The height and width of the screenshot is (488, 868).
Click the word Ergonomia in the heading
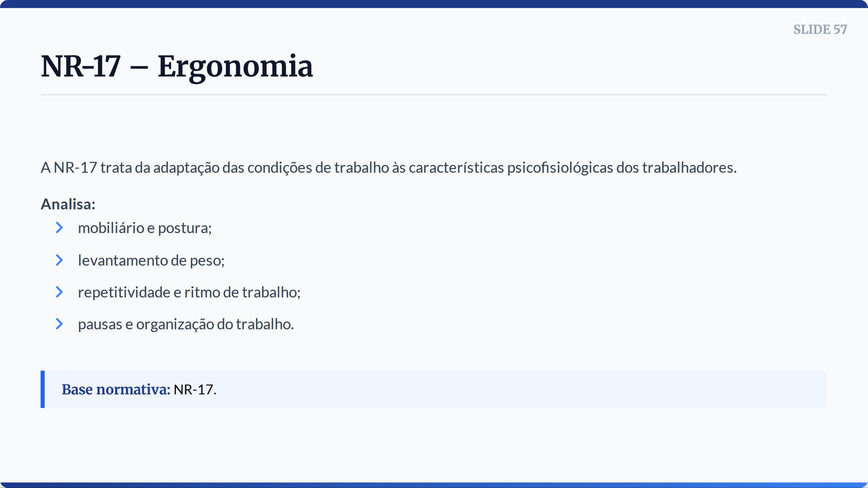(235, 67)
